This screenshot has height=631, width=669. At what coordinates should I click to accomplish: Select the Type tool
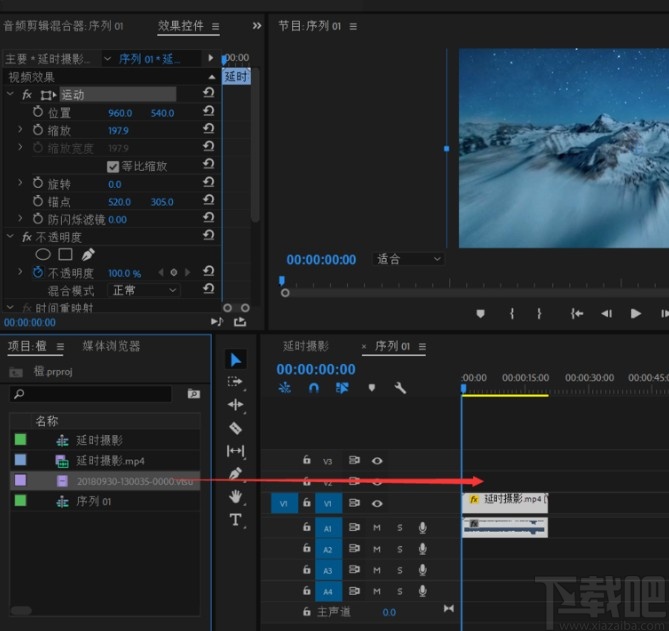[x=236, y=520]
